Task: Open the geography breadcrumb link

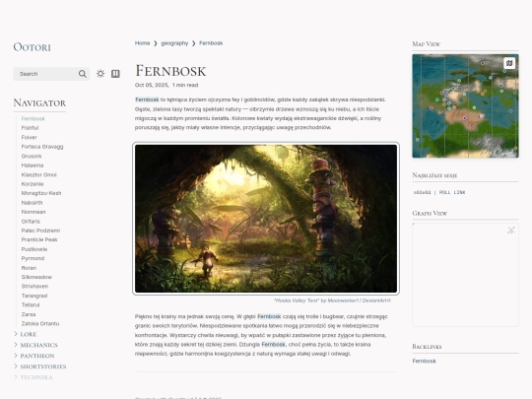Action: click(174, 43)
